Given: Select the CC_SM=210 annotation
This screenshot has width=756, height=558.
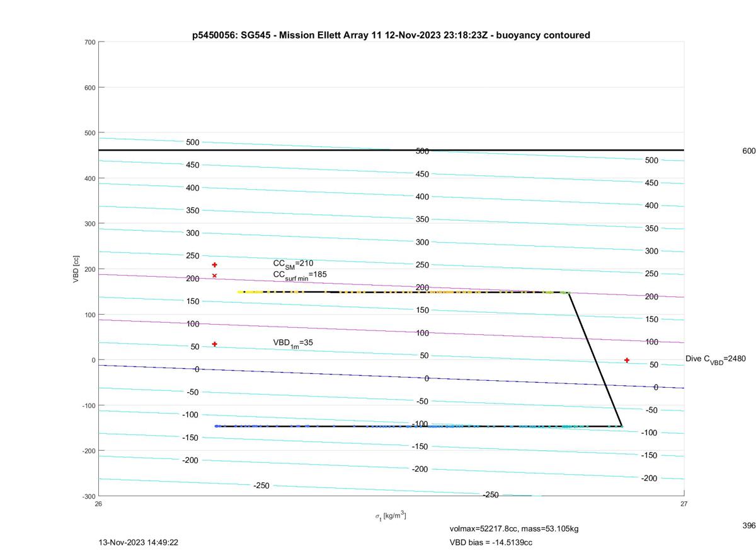Looking at the screenshot, I should pyautogui.click(x=293, y=264).
